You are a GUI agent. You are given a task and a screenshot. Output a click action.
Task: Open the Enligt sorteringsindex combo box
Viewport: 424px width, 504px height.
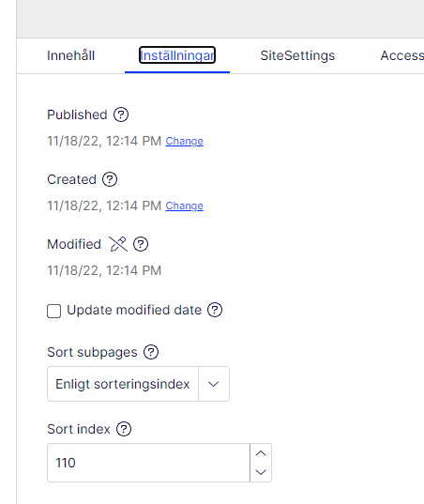[x=138, y=384]
